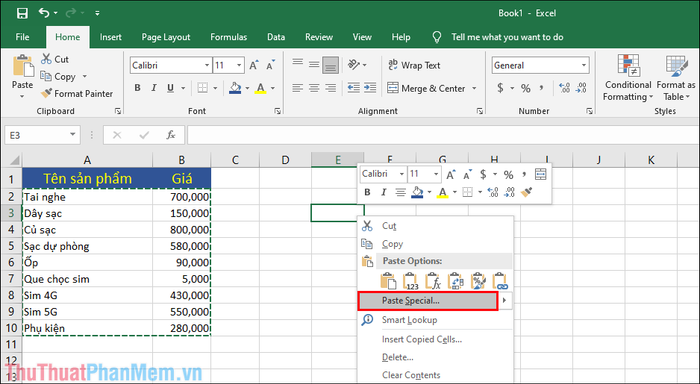Open the Clipboard dialog launcher

[118, 111]
